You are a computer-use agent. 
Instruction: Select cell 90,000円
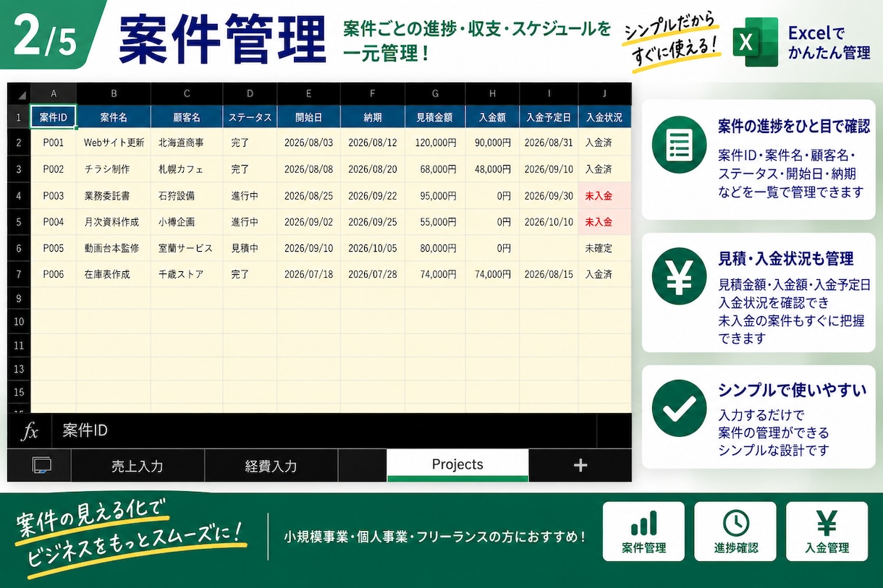click(492, 142)
